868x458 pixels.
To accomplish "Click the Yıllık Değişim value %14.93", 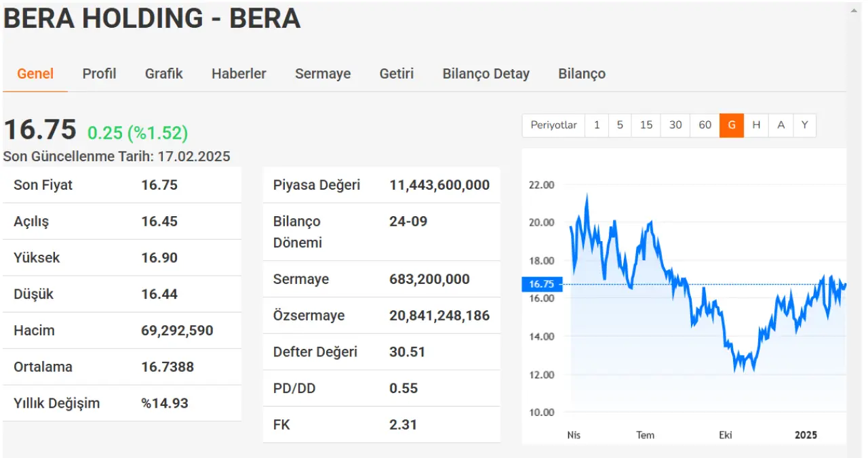I will click(x=165, y=404).
